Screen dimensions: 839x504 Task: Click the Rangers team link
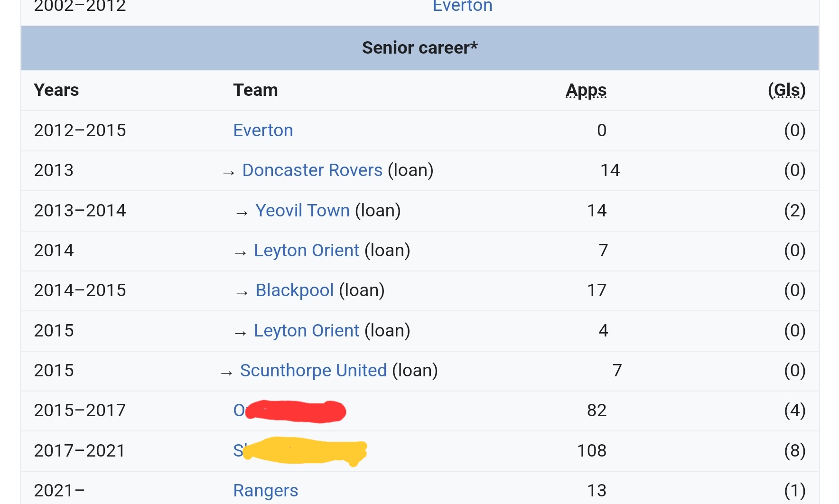[265, 491]
